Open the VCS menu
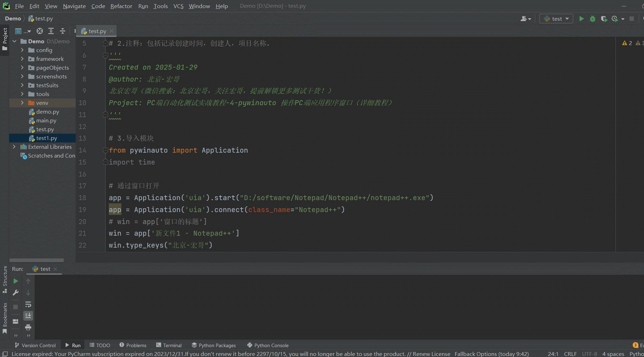 point(178,6)
